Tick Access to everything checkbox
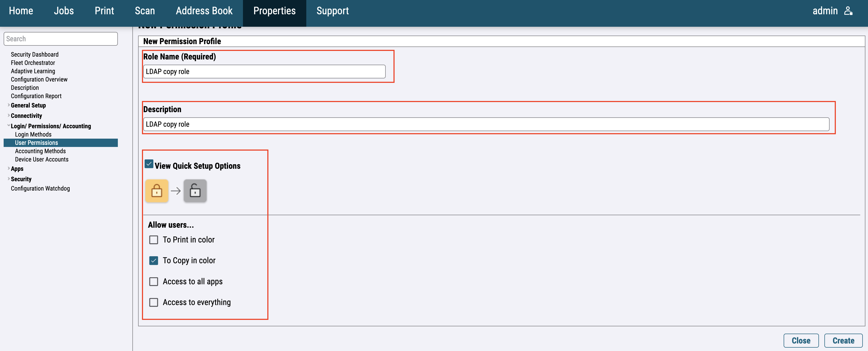The image size is (868, 351). [x=154, y=302]
